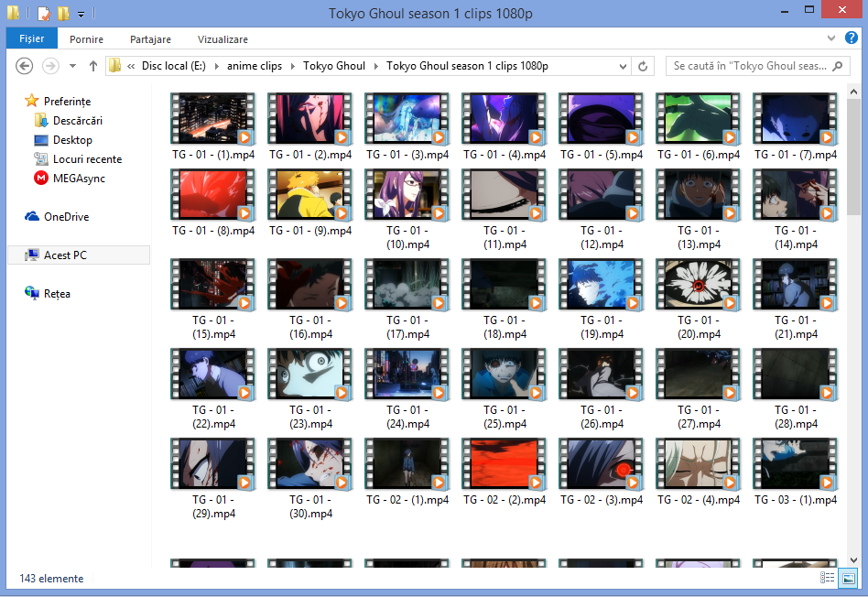The image size is (868, 597).
Task: Select video TG - 02 - (3).mp4
Action: [602, 472]
